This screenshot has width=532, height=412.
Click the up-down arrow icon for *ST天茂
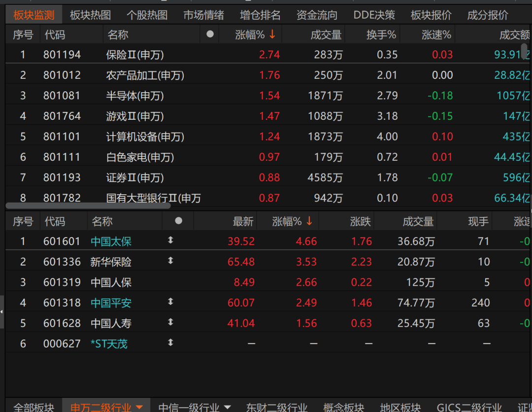170,343
